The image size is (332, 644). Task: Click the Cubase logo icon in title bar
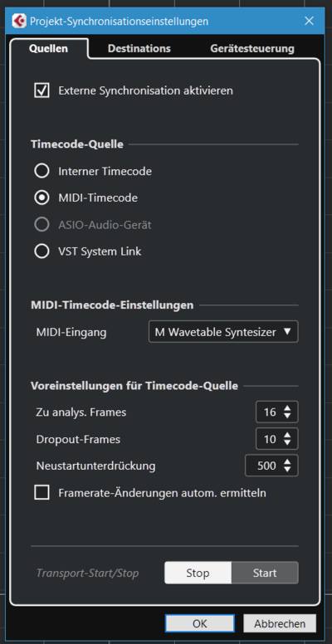tap(18, 21)
